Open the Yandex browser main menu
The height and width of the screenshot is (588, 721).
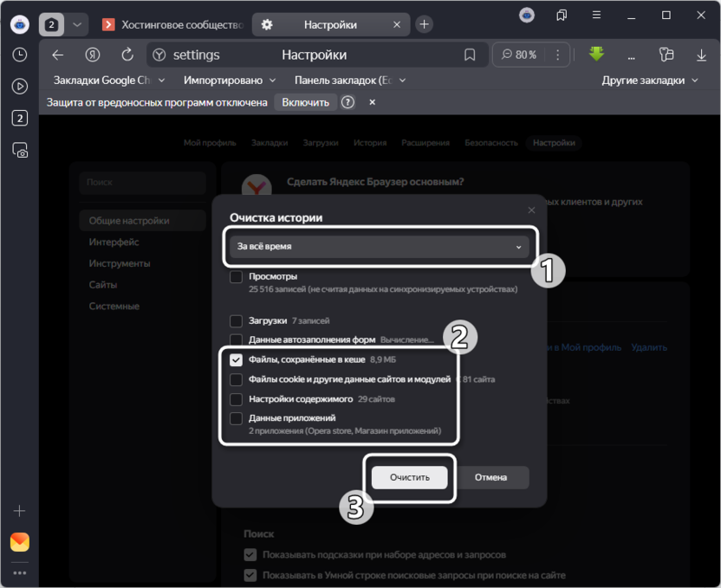596,16
